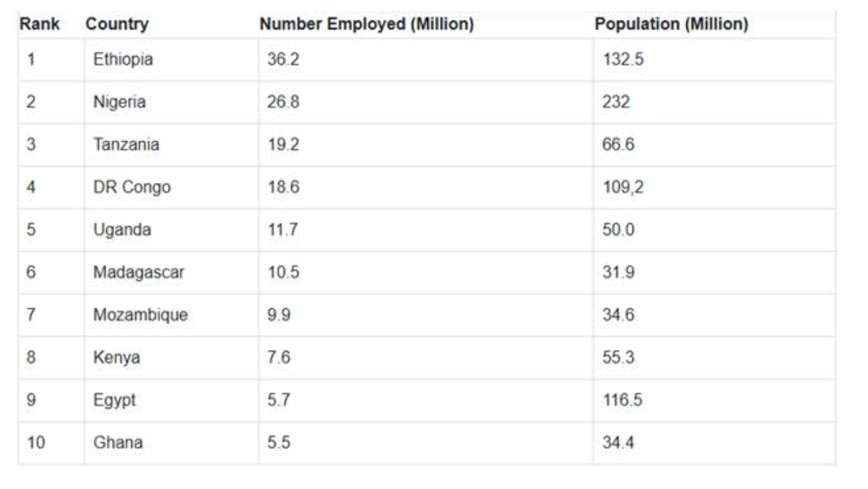Viewport: 868px width, 489px height.
Task: Click the Mozambique country cell
Action: coord(141,315)
